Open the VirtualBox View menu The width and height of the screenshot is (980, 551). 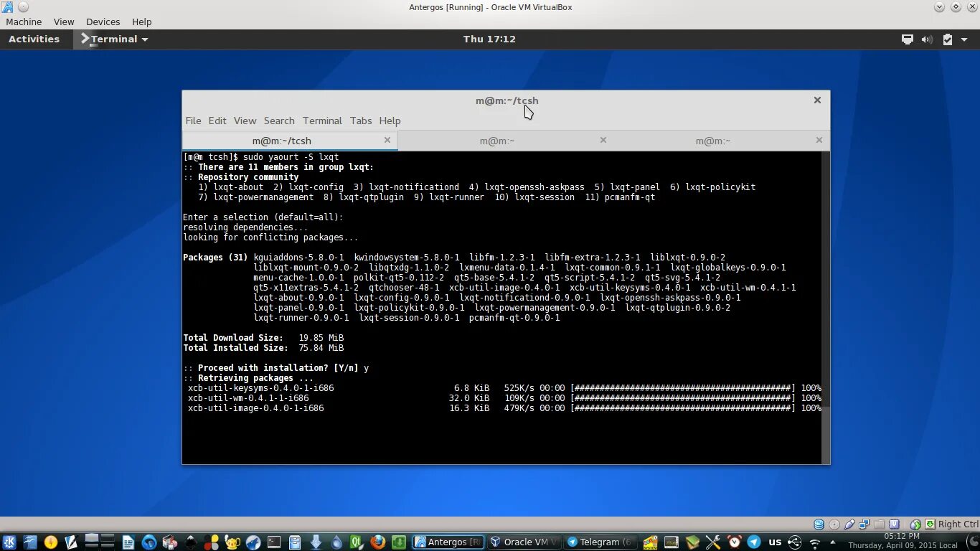tap(64, 22)
